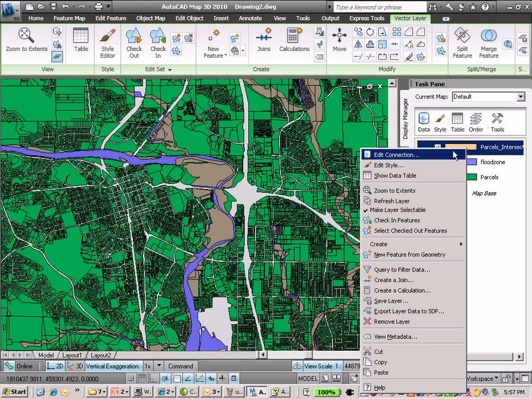Viewport: 532px width, 399px height.
Task: Toggle the MODEL space status button
Action: click(308, 378)
